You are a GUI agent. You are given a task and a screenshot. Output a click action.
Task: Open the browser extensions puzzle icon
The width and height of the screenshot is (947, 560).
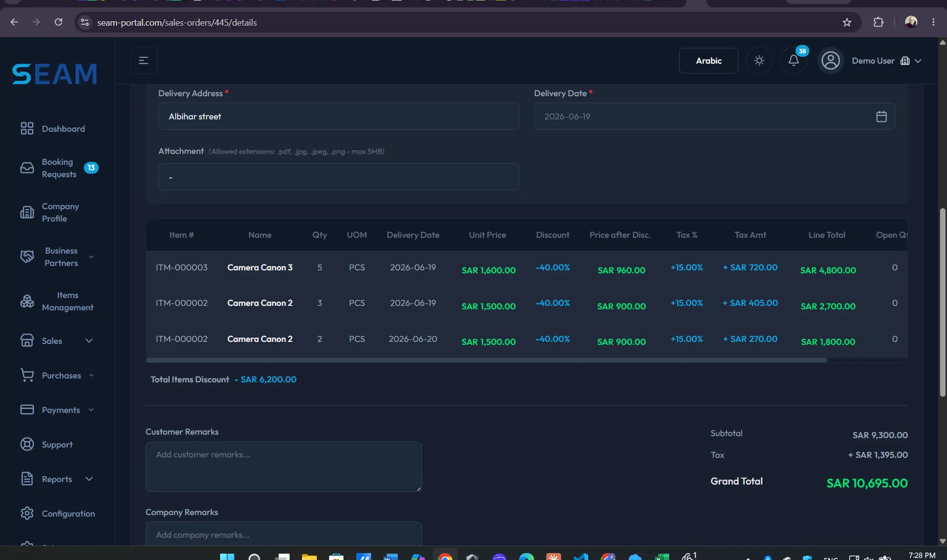click(878, 22)
